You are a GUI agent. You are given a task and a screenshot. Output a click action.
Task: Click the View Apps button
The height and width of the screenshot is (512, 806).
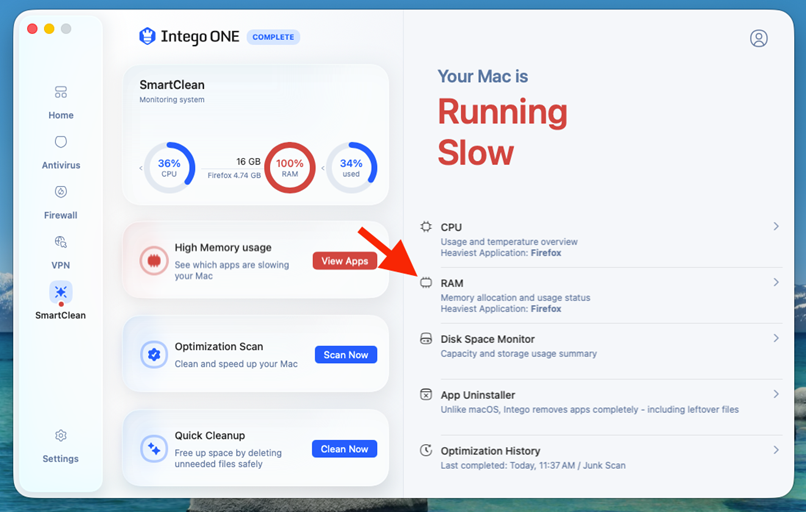pos(345,261)
